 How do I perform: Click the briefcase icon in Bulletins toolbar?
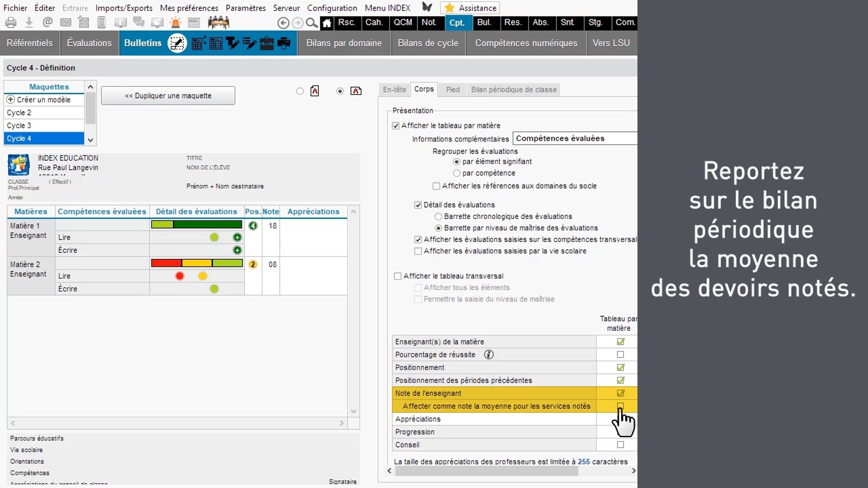coord(267,43)
